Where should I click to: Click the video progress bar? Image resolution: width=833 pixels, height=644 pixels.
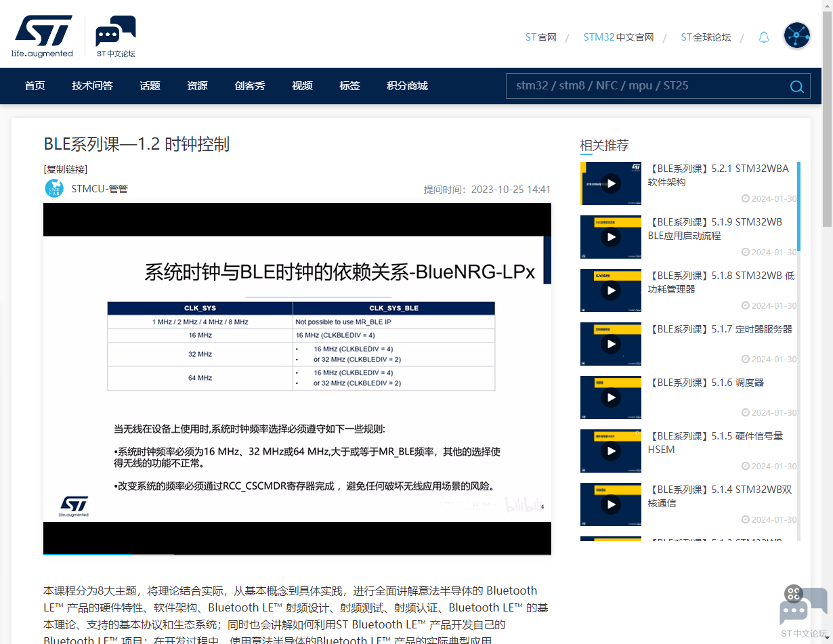pos(297,554)
